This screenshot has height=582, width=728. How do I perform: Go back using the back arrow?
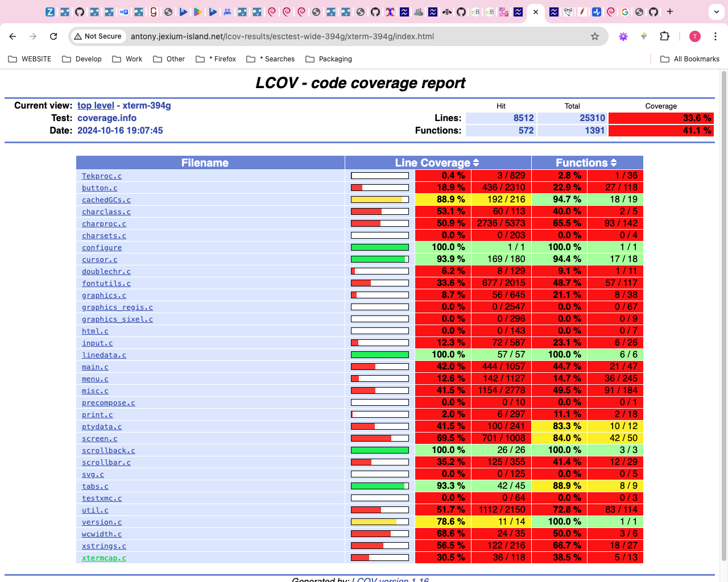coord(13,36)
